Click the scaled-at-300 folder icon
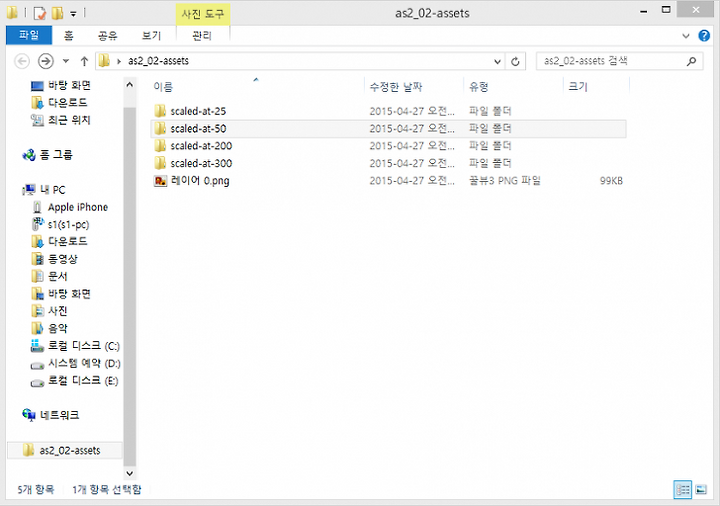The image size is (720, 506). tap(160, 163)
